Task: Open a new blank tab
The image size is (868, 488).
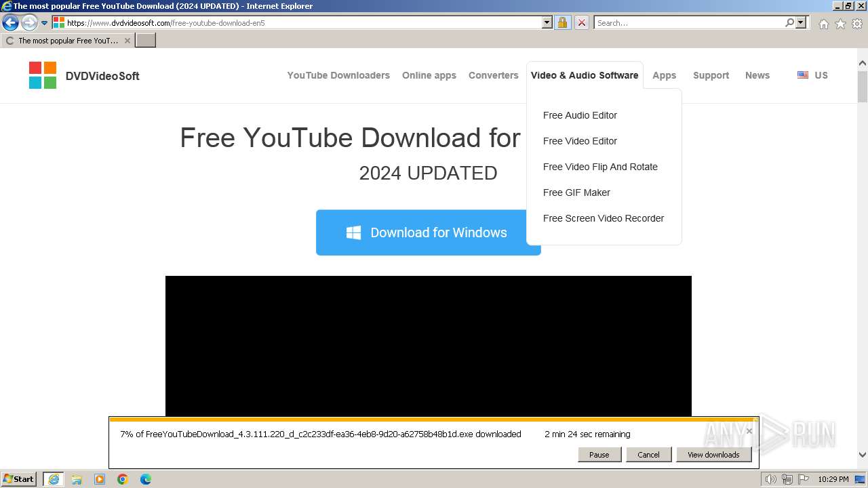Action: pos(146,41)
